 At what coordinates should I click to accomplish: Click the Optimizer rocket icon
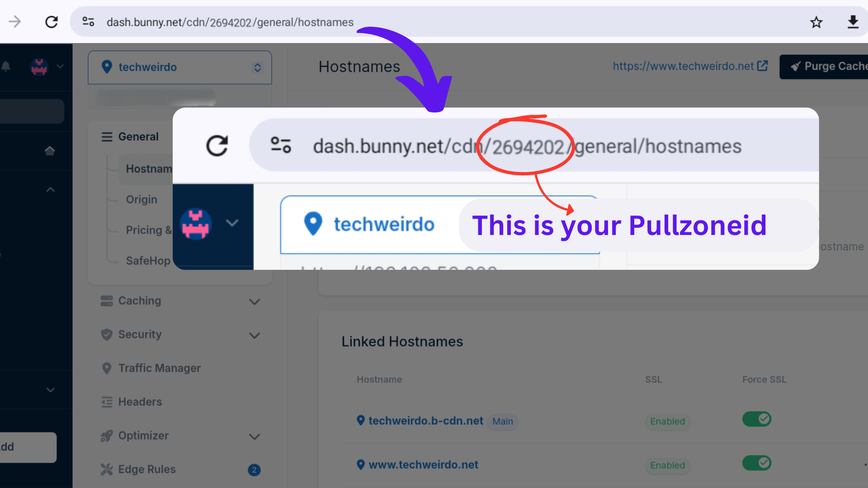pyautogui.click(x=107, y=436)
